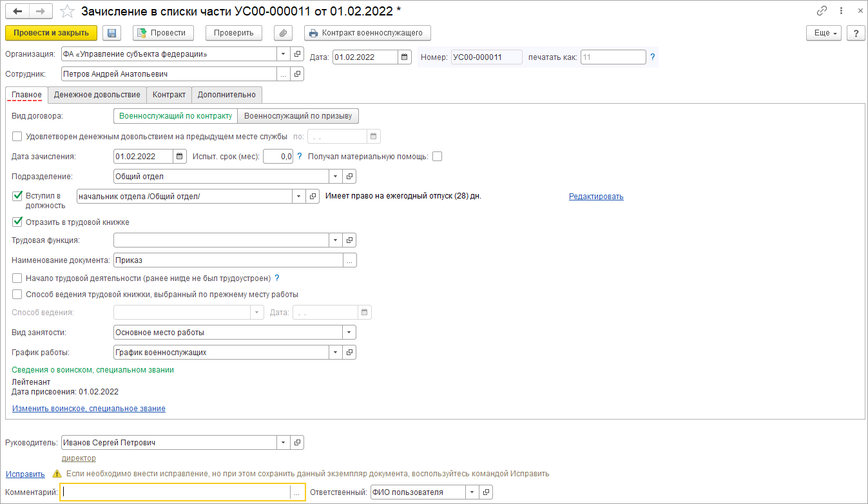This screenshot has height=504, width=868.
Task: Add document to favorites with star
Action: 67,11
